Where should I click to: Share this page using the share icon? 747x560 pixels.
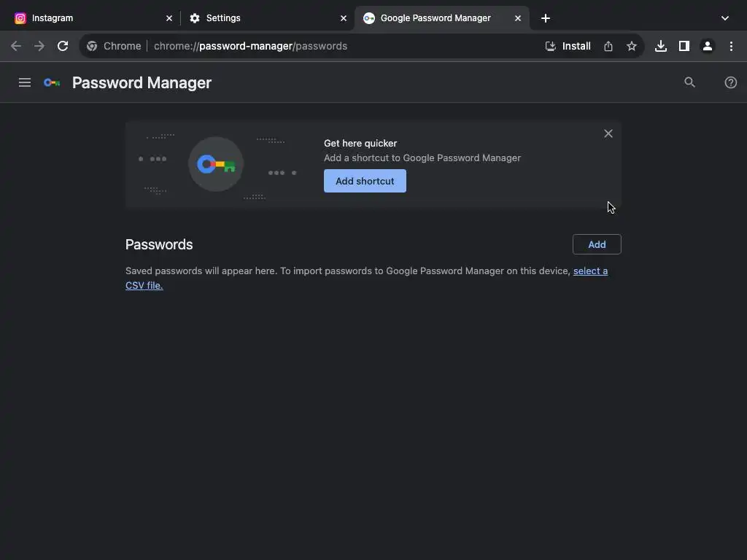pos(608,46)
